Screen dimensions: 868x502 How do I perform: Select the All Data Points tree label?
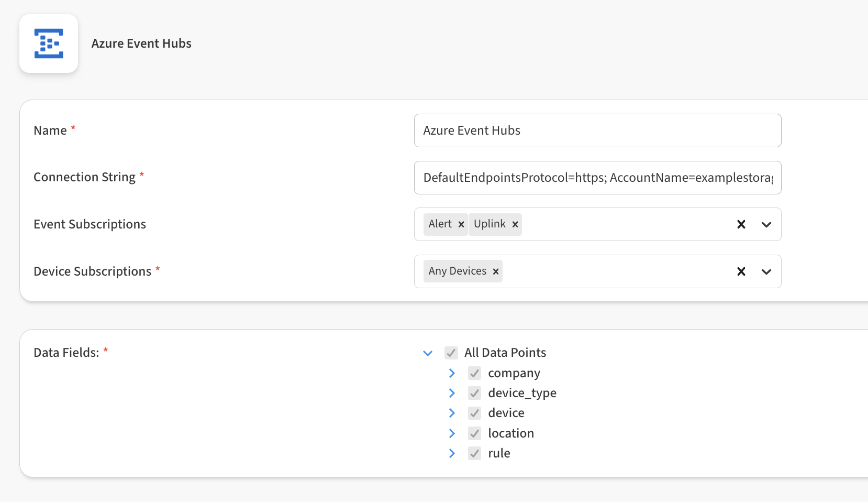(505, 353)
